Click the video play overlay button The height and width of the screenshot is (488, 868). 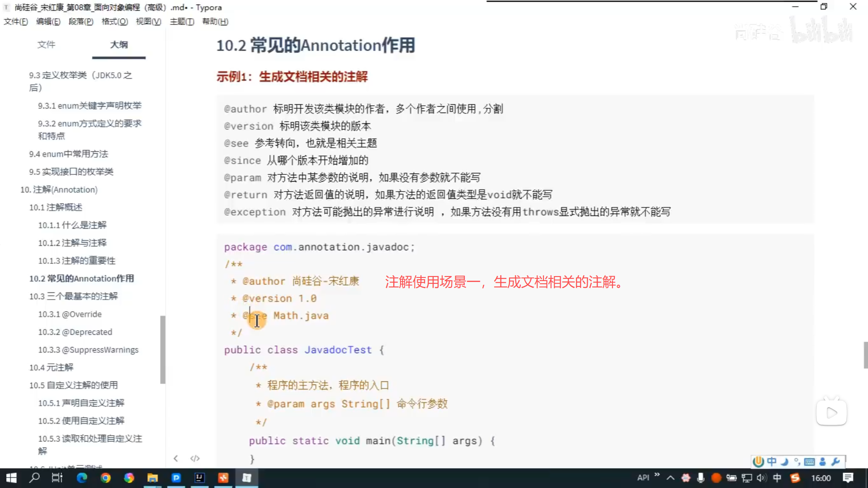[831, 413]
